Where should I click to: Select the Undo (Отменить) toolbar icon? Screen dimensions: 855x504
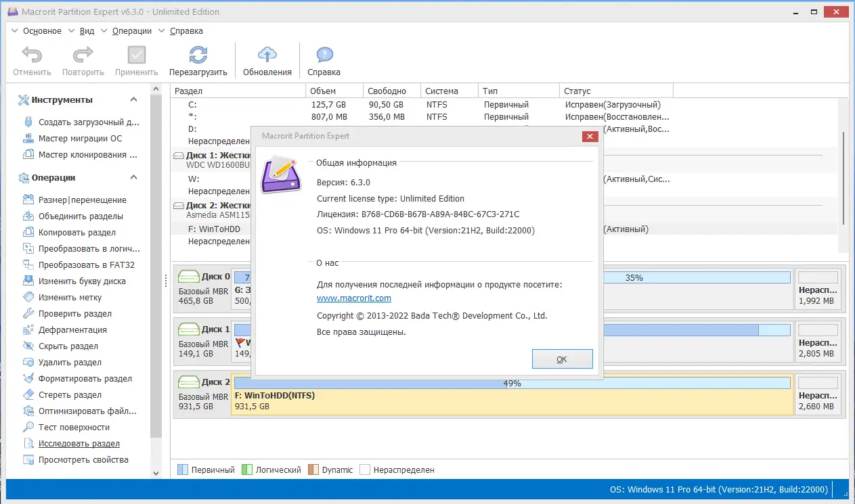tap(31, 60)
